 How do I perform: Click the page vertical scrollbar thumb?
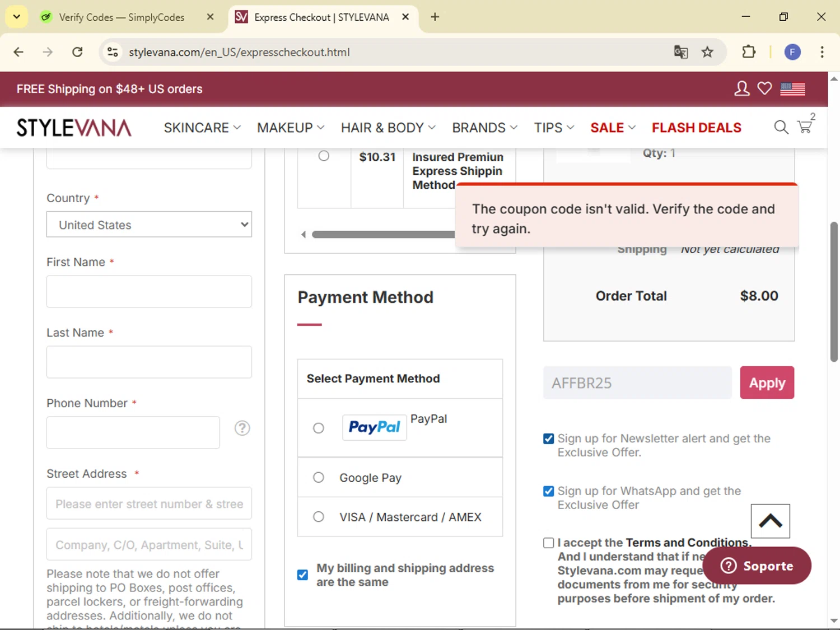pos(834,292)
